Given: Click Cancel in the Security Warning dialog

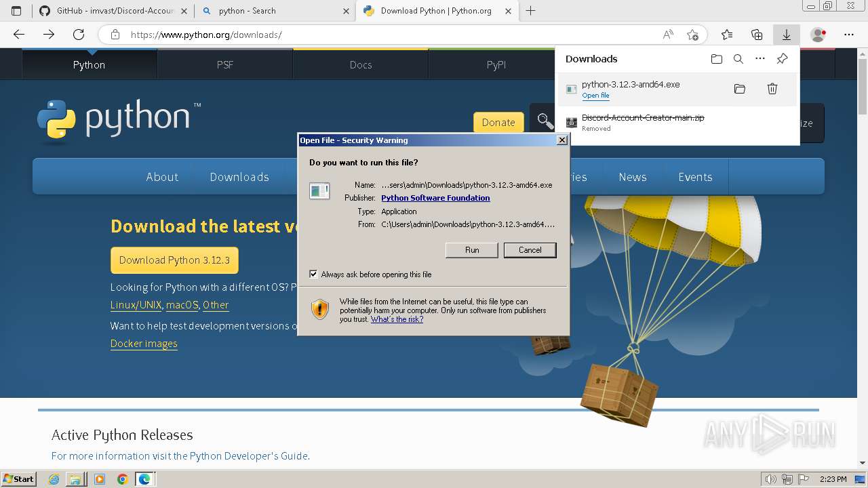Looking at the screenshot, I should [530, 250].
